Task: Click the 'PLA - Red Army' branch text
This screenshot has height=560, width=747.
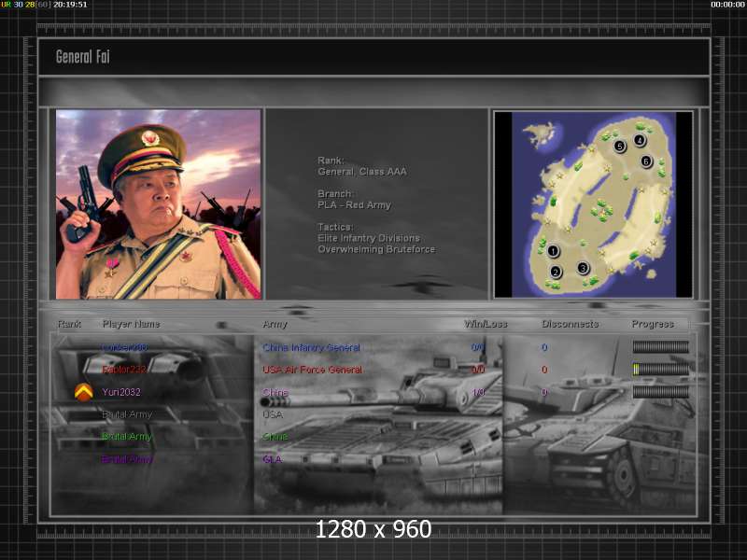Action: (354, 204)
